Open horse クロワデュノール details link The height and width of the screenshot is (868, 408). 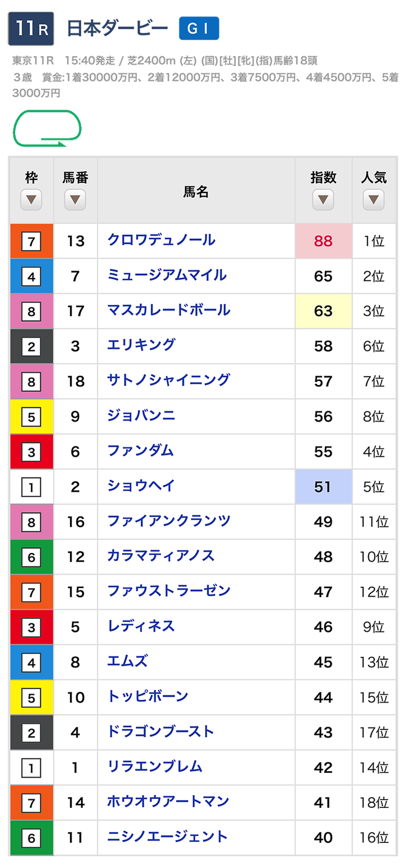point(161,240)
